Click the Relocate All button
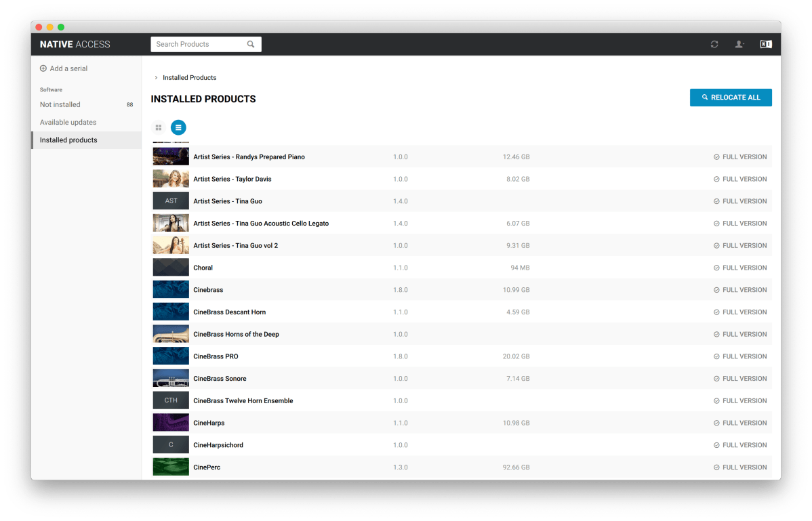Viewport: 812px width, 521px height. click(x=731, y=98)
